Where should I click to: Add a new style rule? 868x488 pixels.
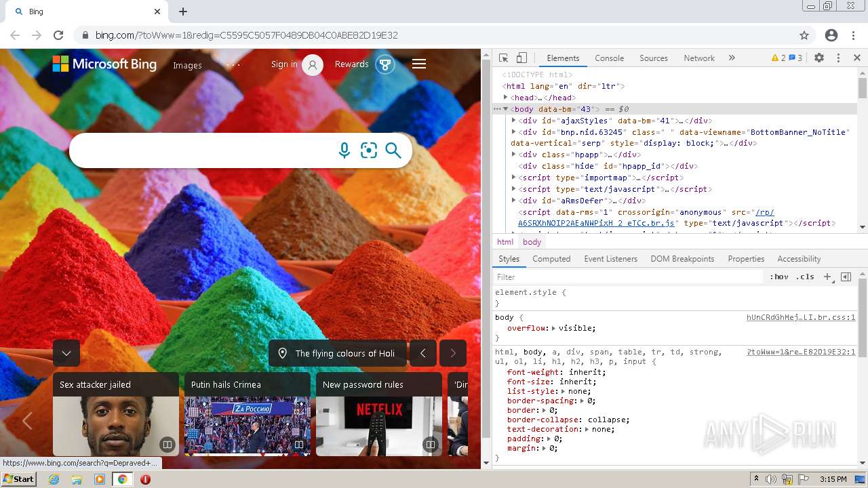pyautogui.click(x=827, y=277)
